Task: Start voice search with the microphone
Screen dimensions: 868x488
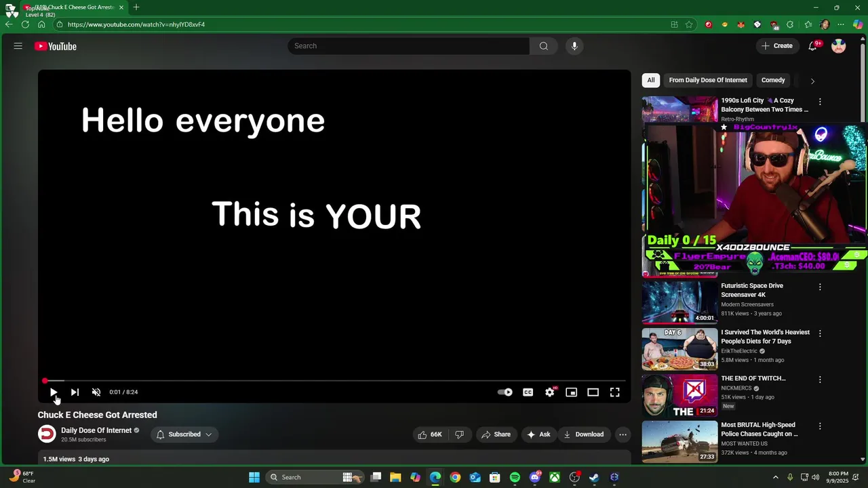Action: pos(574,46)
